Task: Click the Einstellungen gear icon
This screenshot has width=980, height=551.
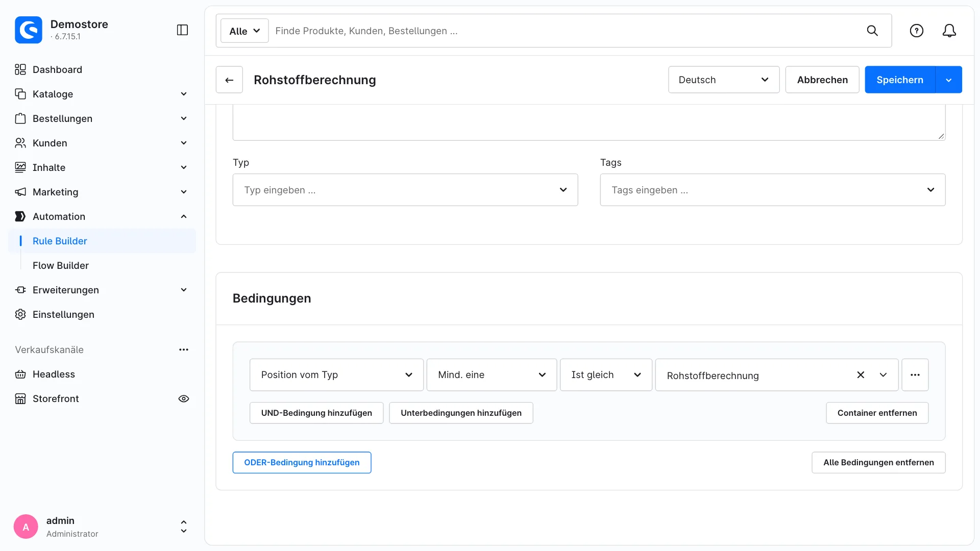Action: 20,314
